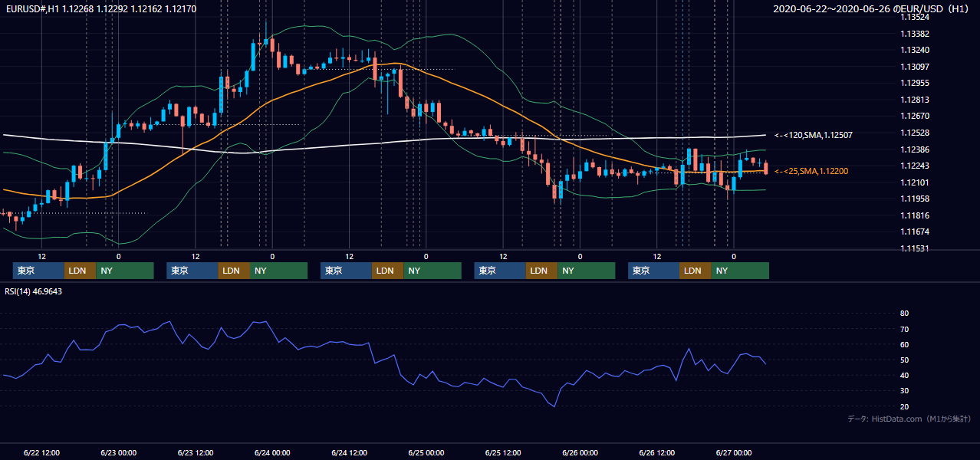980x460 pixels.
Task: Click RSI scale level 60
Action: tap(904, 344)
